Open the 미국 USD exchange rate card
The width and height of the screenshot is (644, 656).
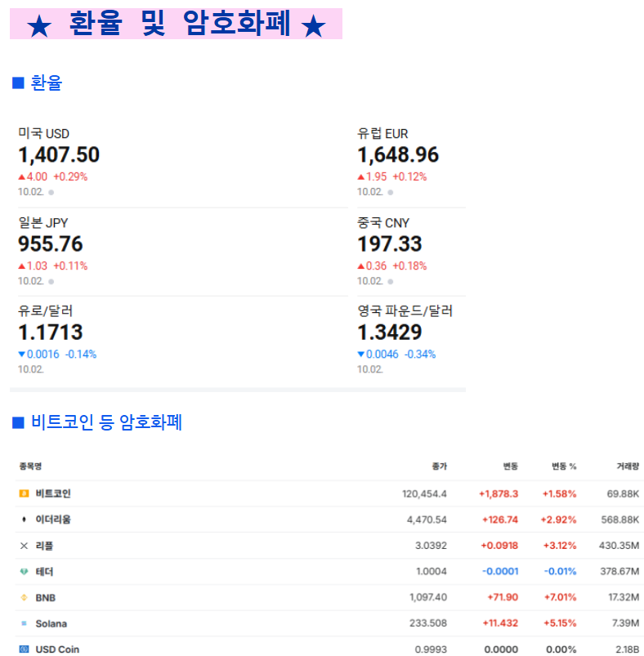(x=59, y=154)
